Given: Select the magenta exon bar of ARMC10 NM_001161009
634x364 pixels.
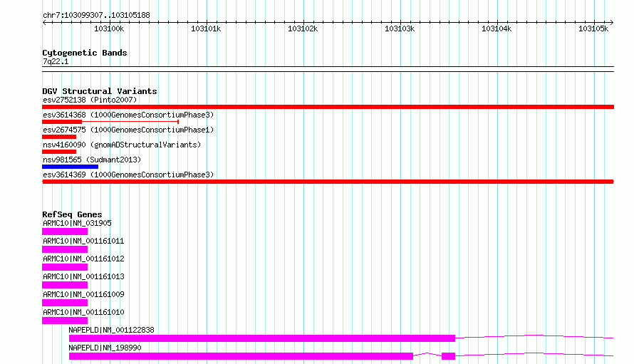Looking at the screenshot, I should tap(65, 303).
